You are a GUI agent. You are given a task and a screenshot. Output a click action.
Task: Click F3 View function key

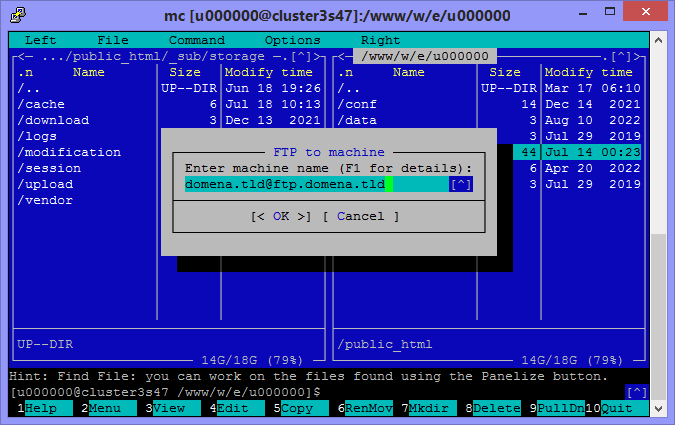click(x=173, y=408)
